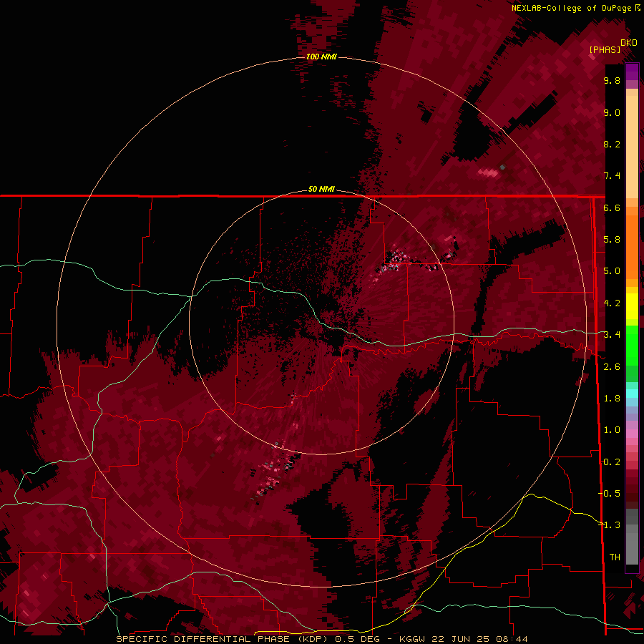Screen dimensions: 644x644
Task: Click the 9.0 value on the scale
Action: click(612, 112)
